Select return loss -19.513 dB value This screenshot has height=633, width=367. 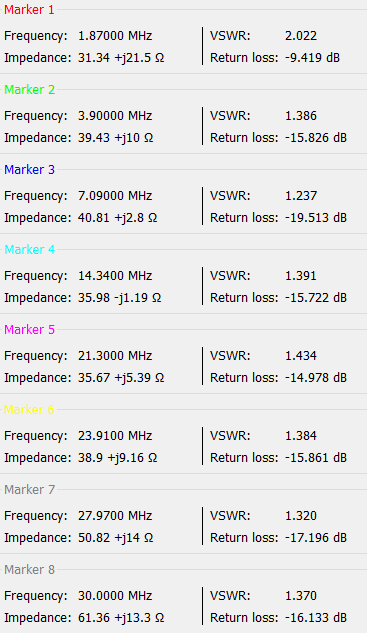tap(316, 217)
